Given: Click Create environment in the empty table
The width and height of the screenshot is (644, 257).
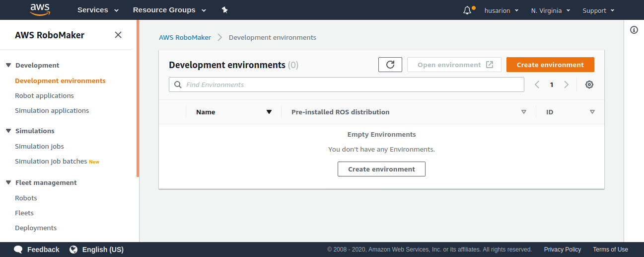Looking at the screenshot, I should click(x=381, y=169).
